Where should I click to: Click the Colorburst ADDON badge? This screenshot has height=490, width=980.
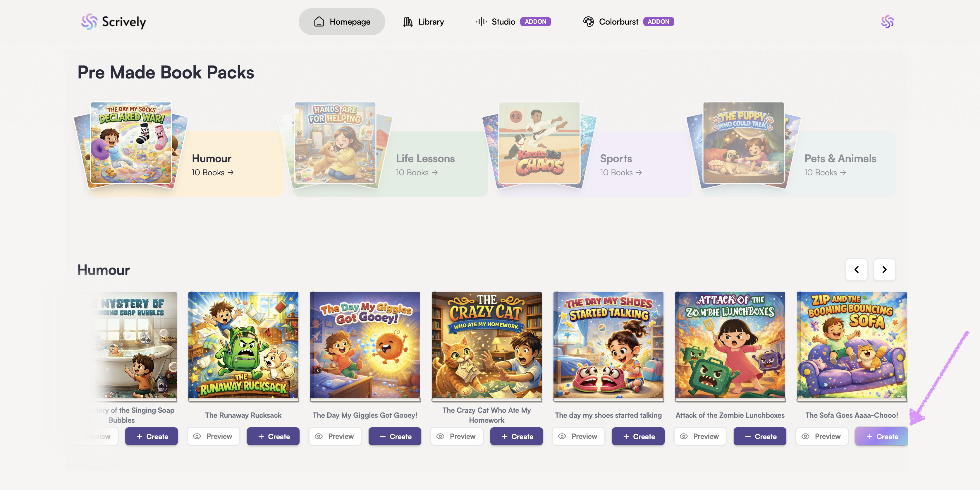[658, 22]
